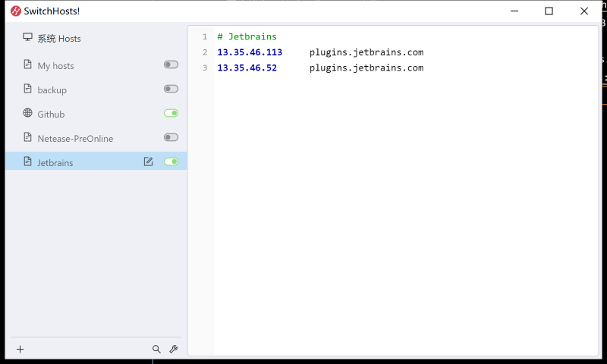Click the file icon beside Netease-PreOnline
This screenshot has height=364, width=607.
(27, 137)
